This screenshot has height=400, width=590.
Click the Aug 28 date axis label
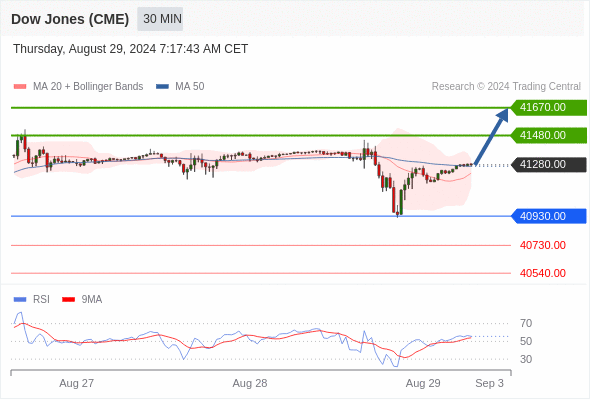[250, 383]
